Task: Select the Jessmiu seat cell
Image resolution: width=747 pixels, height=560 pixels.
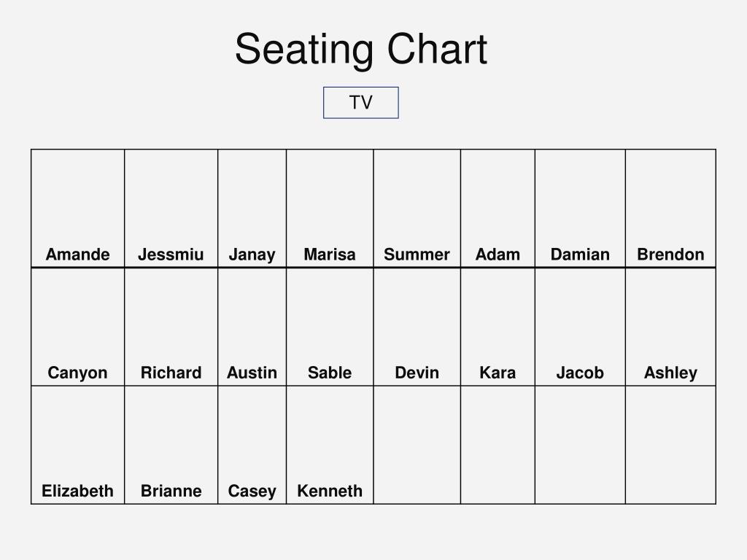Action: [x=171, y=209]
